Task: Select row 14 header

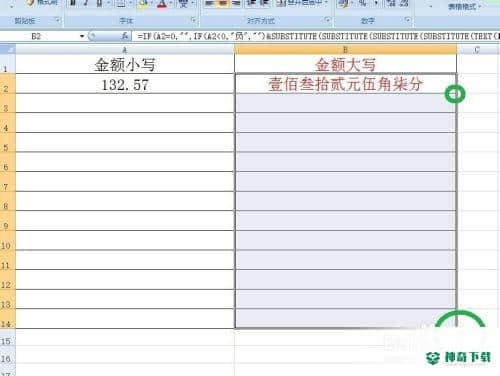Action: (7, 319)
